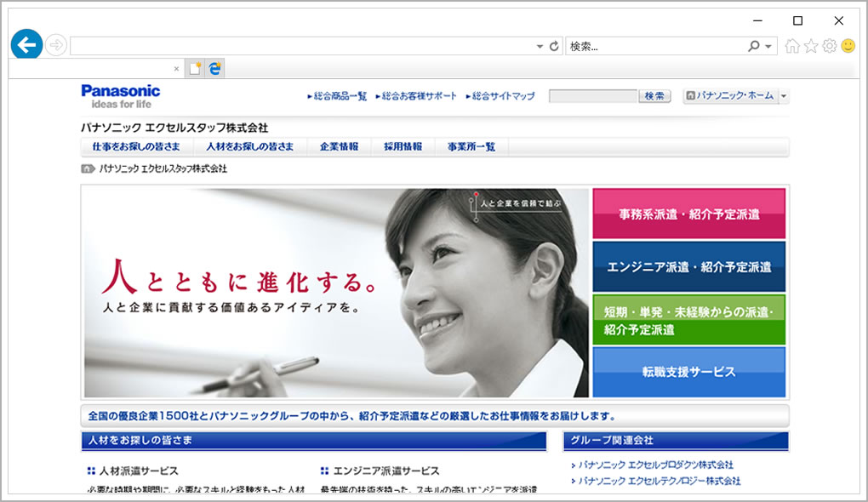Click the Edge browser icon beside tabs
This screenshot has height=502, width=868.
[x=214, y=69]
